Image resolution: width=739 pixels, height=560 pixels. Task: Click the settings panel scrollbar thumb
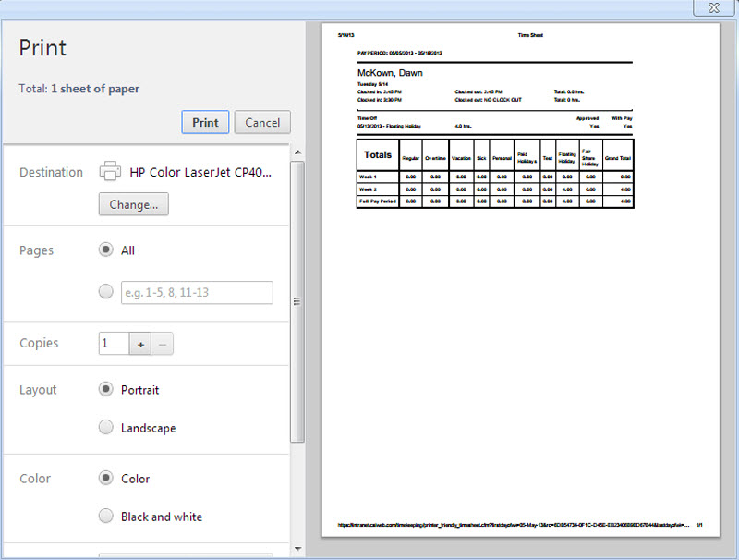coord(297,300)
